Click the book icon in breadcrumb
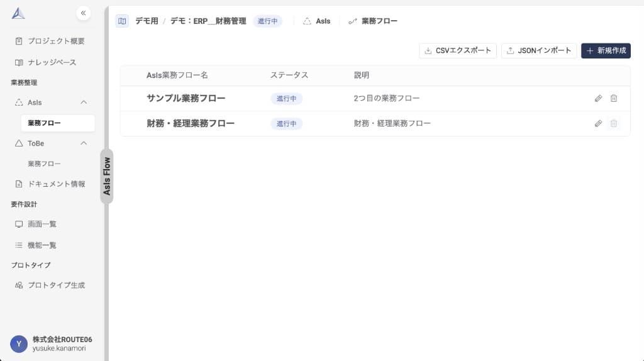644x361 pixels. tap(122, 21)
